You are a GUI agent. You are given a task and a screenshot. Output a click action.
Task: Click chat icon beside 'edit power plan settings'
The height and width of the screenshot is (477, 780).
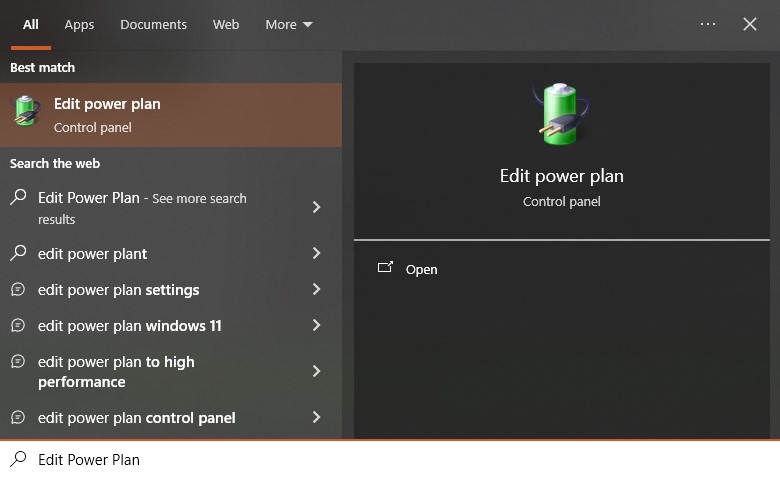(x=18, y=289)
